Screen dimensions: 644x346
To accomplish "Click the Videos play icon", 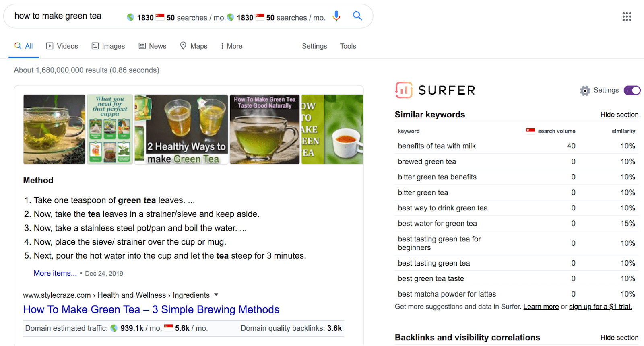I will click(49, 46).
